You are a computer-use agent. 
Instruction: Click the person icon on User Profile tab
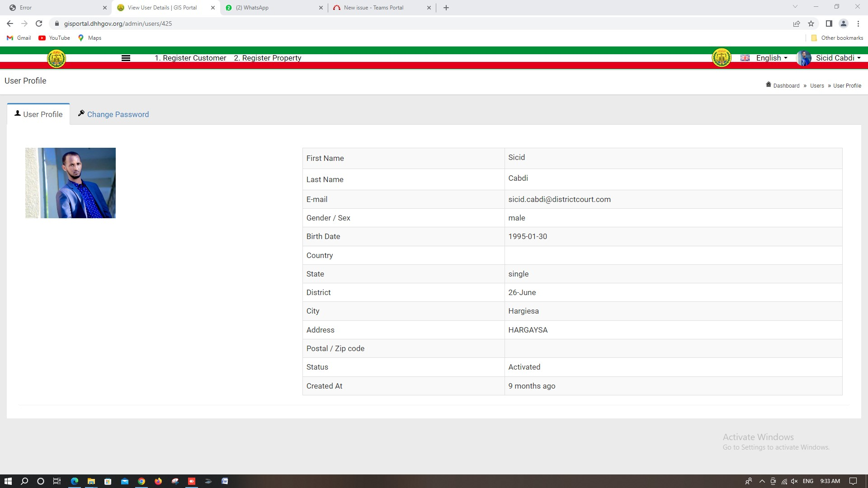pyautogui.click(x=18, y=113)
